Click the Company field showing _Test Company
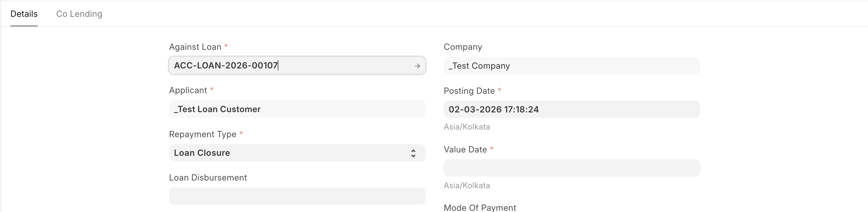Viewport: 868px width, 212px height. [571, 66]
